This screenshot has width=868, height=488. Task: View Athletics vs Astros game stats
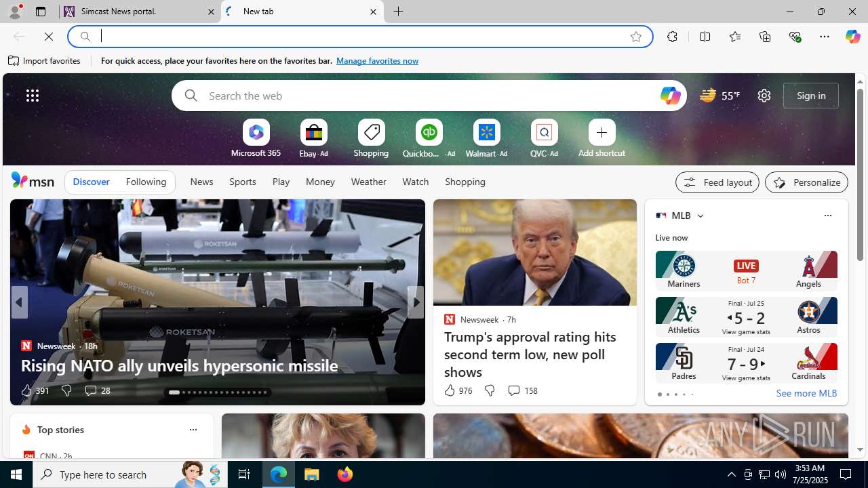pos(746,332)
